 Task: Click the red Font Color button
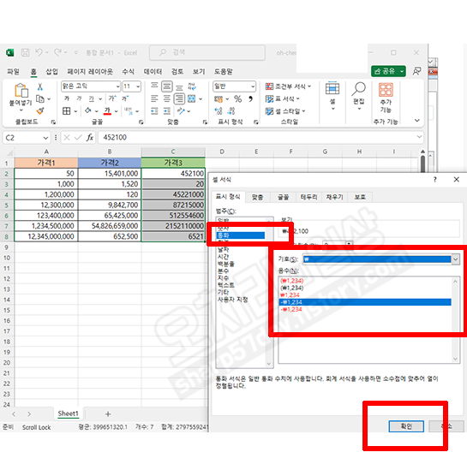click(x=107, y=111)
